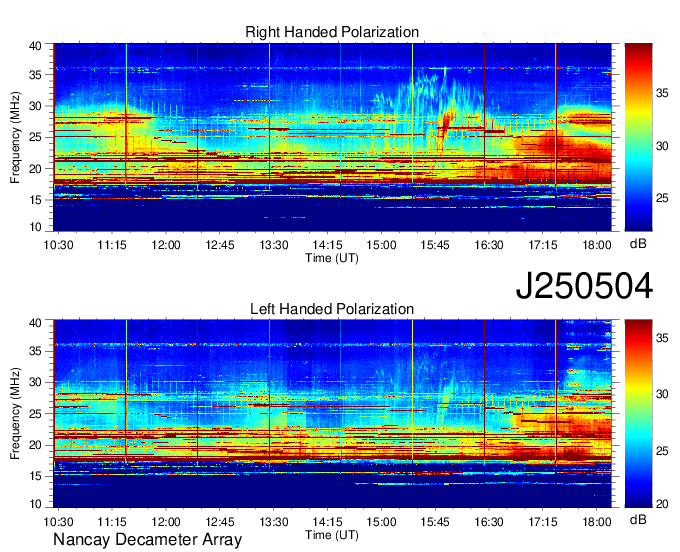Click "13:30" time tick under Left Handed plot
The width and height of the screenshot is (680, 552).
(x=274, y=522)
